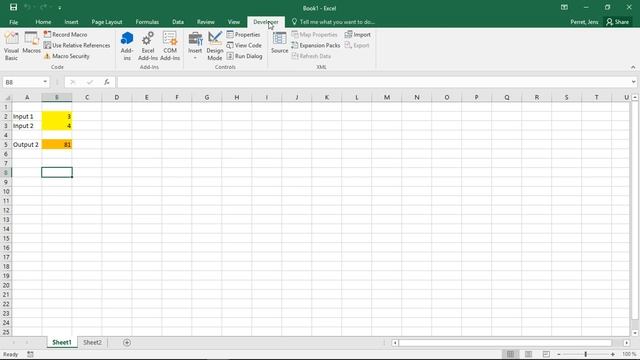The image size is (640, 360).
Task: Select row 10 header
Action: click(x=6, y=191)
